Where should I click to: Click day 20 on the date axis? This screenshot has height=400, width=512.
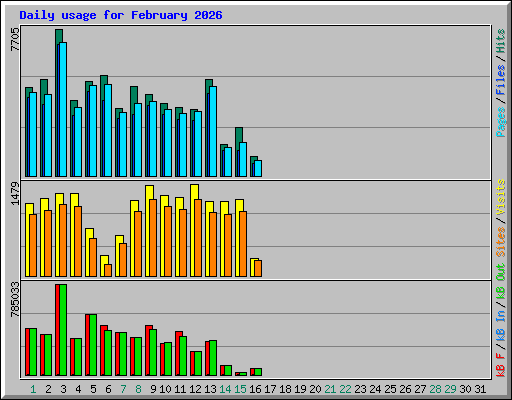(315, 389)
